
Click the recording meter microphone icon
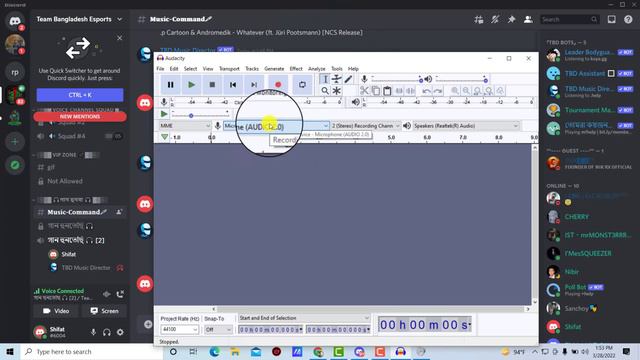click(x=164, y=102)
